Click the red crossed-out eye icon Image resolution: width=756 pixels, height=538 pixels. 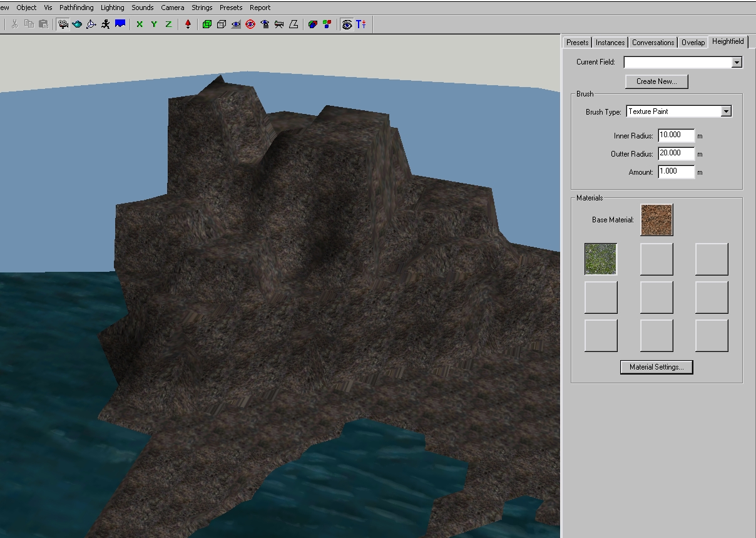pos(250,24)
